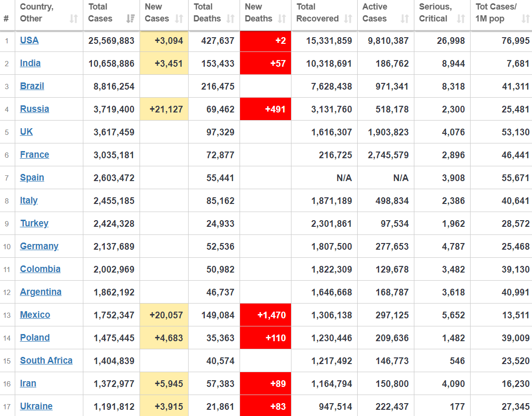Select Germany cases per million 25,468
The width and height of the screenshot is (532, 416).
pyautogui.click(x=516, y=246)
